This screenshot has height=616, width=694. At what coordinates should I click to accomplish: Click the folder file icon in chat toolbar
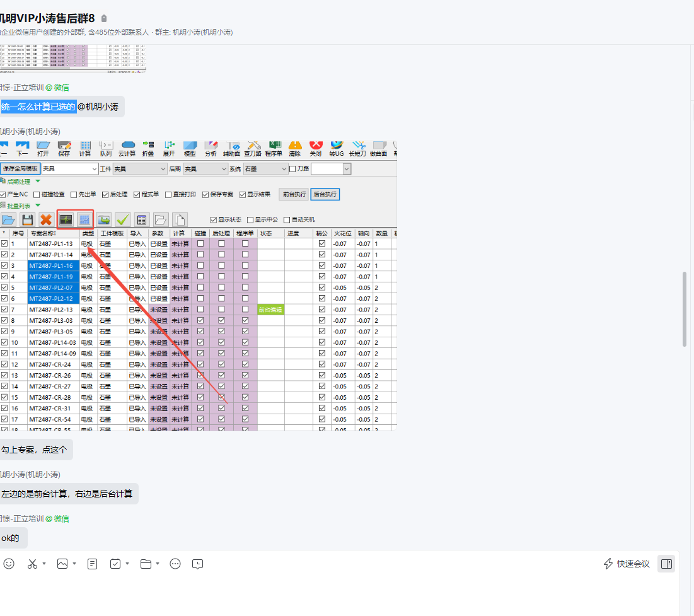click(x=146, y=564)
